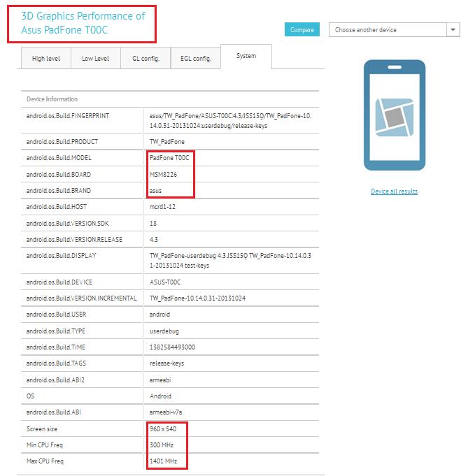Select the 'android.os.Build.FINGERPRINT' label
This screenshot has height=476, width=461.
click(67, 115)
